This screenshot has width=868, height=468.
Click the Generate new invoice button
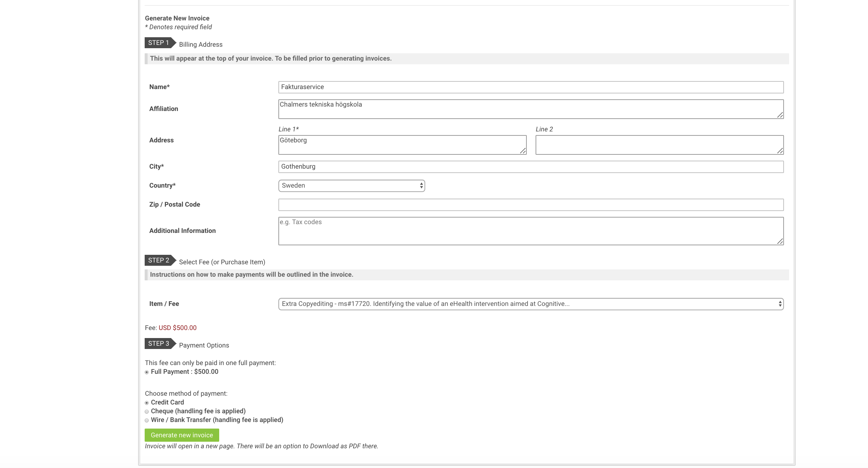click(x=182, y=435)
